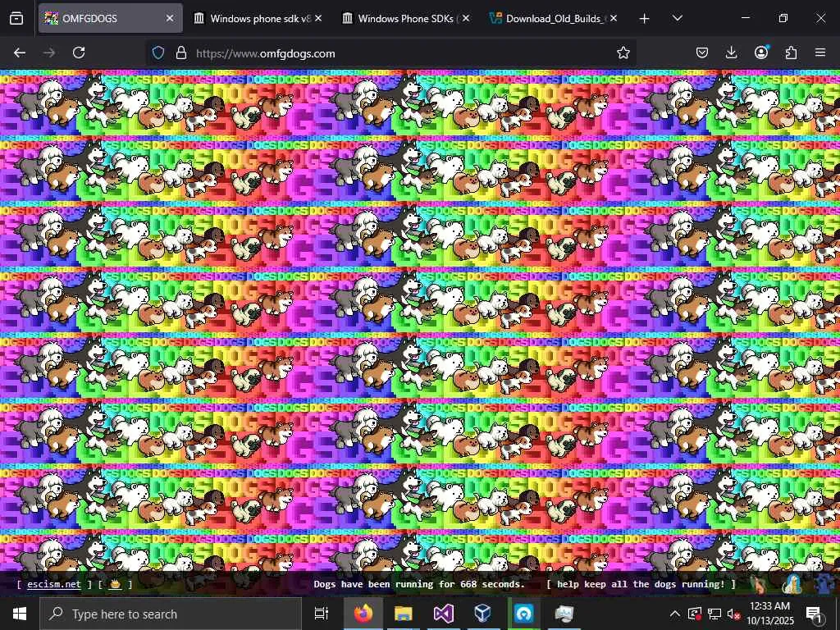Click the blue dog icon in the footer
This screenshot has width=840, height=630.
coord(827,584)
